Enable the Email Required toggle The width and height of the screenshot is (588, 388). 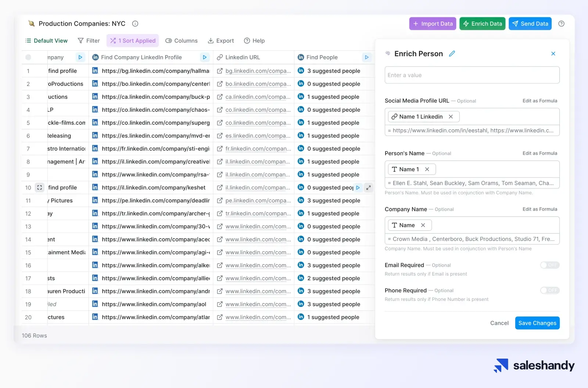[549, 265]
